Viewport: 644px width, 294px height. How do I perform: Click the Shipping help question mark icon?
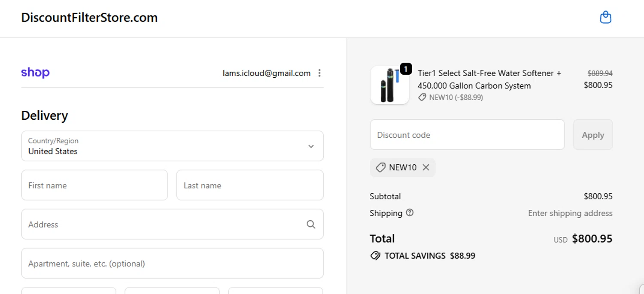point(410,212)
